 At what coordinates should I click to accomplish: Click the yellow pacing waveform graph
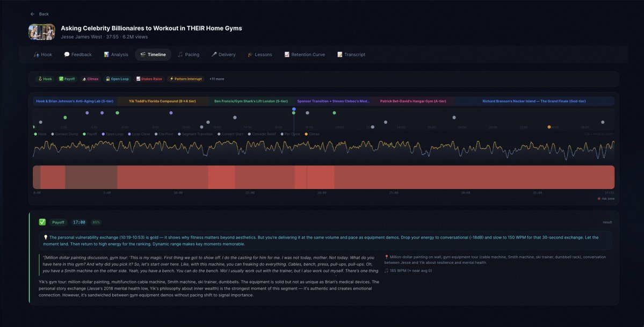tap(324, 149)
